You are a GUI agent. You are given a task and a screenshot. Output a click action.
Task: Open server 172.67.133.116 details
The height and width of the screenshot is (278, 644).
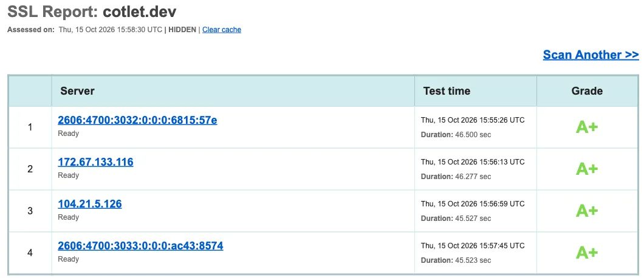tap(96, 162)
